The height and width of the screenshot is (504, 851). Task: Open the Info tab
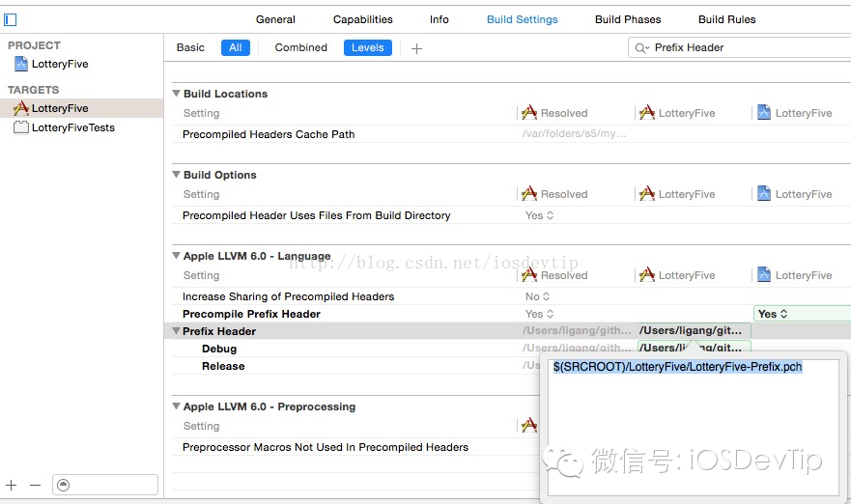[x=440, y=19]
